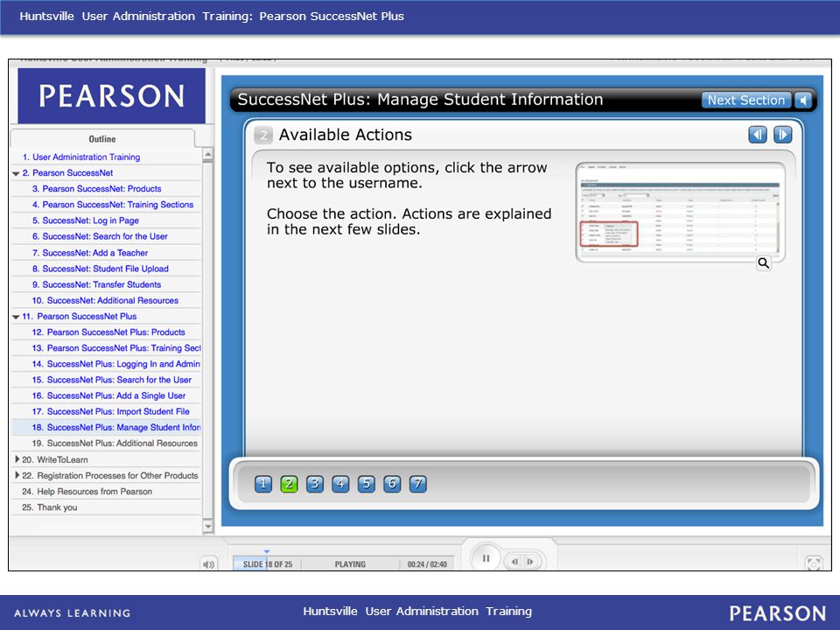Click the slide progress seek bar
The width and height of the screenshot is (840, 630).
point(343,563)
